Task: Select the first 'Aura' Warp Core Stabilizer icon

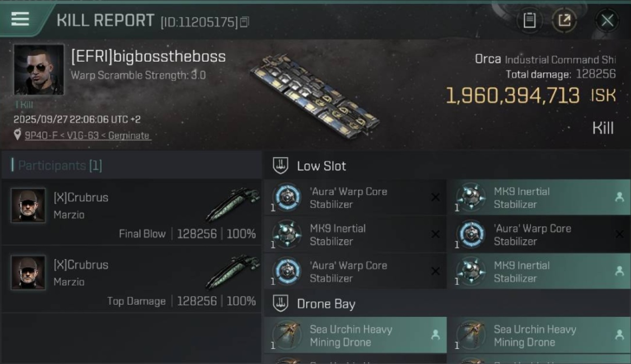Action: [287, 198]
